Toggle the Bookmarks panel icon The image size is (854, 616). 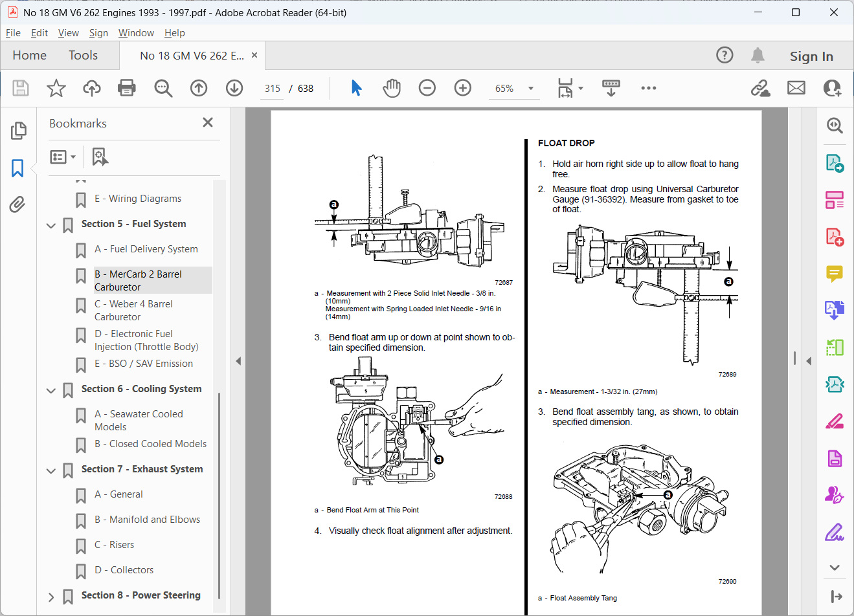(x=17, y=168)
